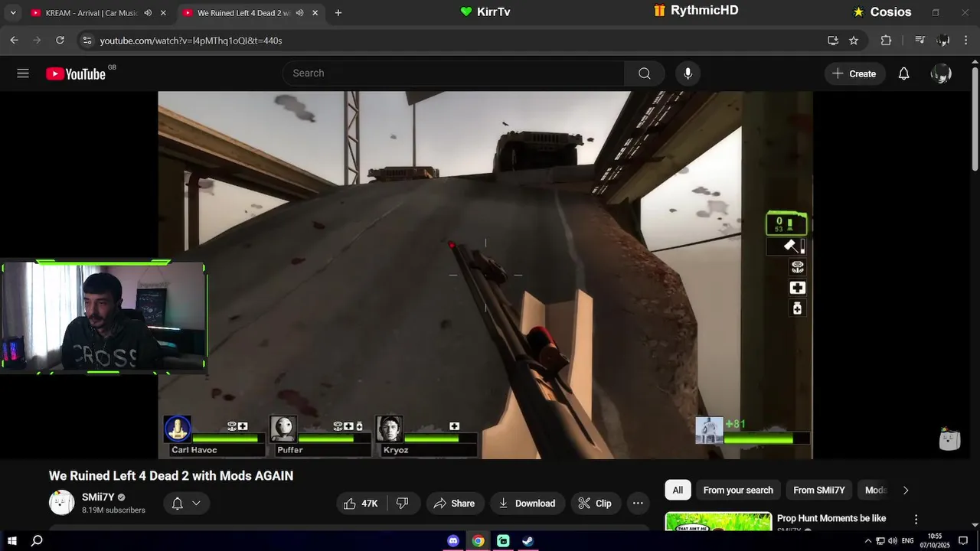Click the 8.19M subscribers text
This screenshot has height=551, width=980.
113,510
